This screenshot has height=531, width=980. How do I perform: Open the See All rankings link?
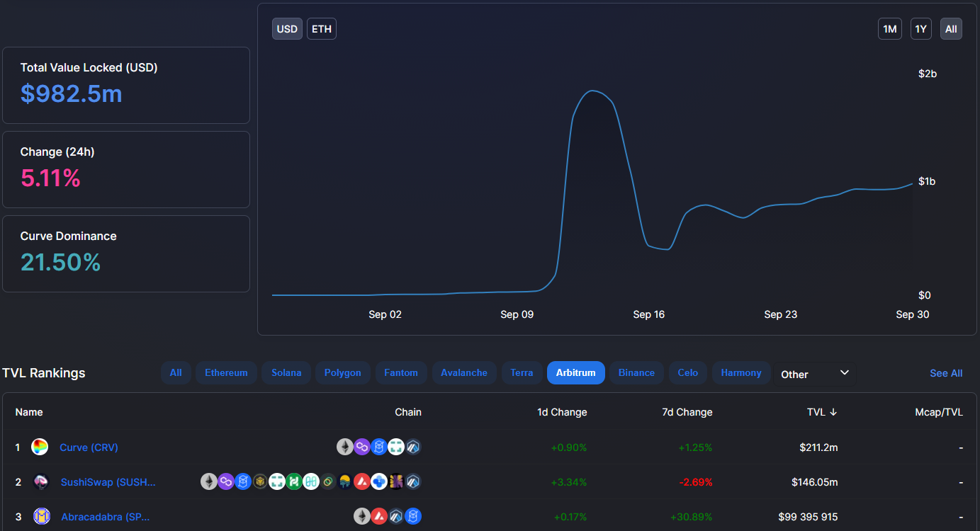pyautogui.click(x=946, y=373)
